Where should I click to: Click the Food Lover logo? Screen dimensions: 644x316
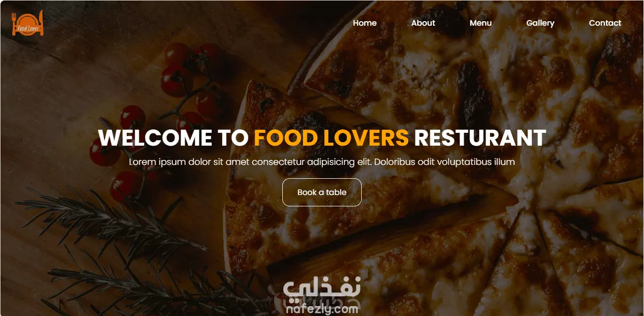[x=28, y=23]
